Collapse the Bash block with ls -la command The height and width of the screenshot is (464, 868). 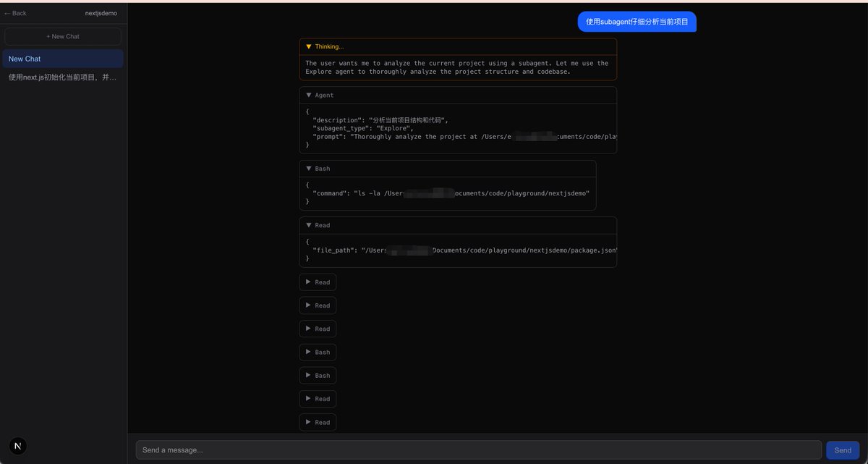448,169
